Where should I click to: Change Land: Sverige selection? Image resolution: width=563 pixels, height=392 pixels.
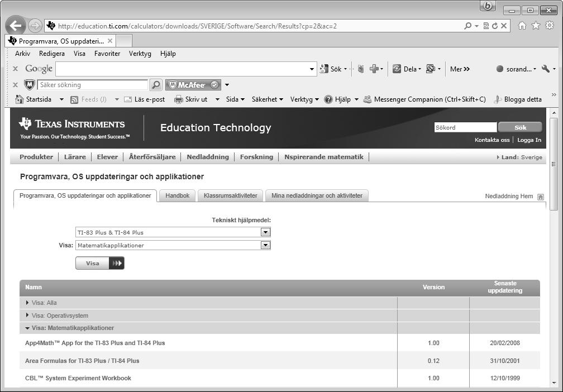519,157
